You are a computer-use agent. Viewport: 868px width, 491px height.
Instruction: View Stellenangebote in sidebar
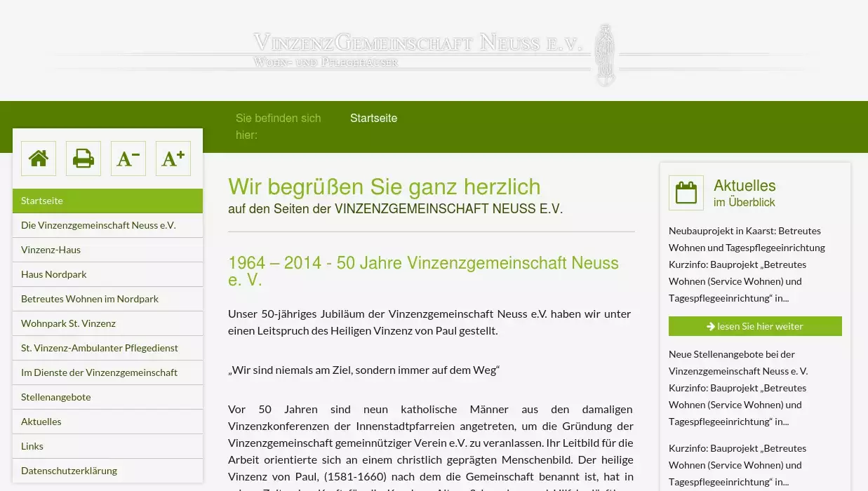(107, 397)
